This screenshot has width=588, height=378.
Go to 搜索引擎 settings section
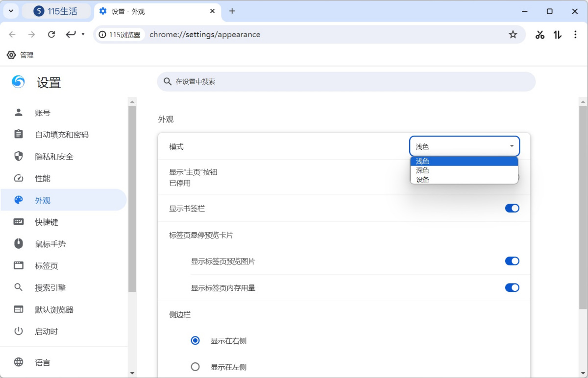pos(50,288)
